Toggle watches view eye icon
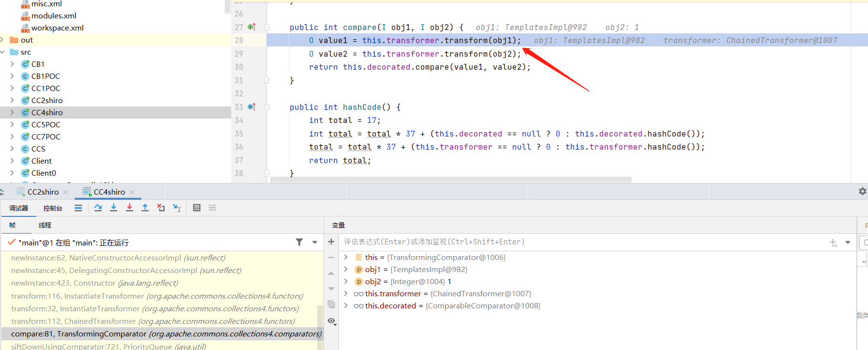 coord(331,321)
